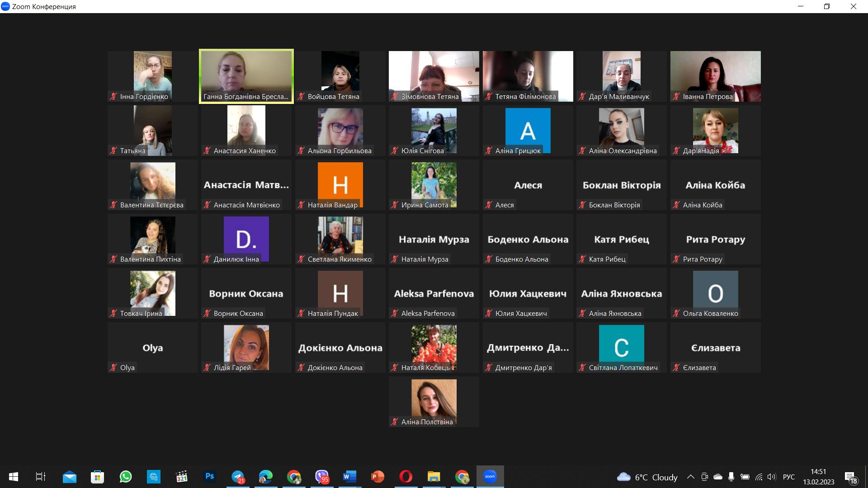Open Task View in the taskbar
Viewport: 868px width, 488px height.
click(41, 477)
